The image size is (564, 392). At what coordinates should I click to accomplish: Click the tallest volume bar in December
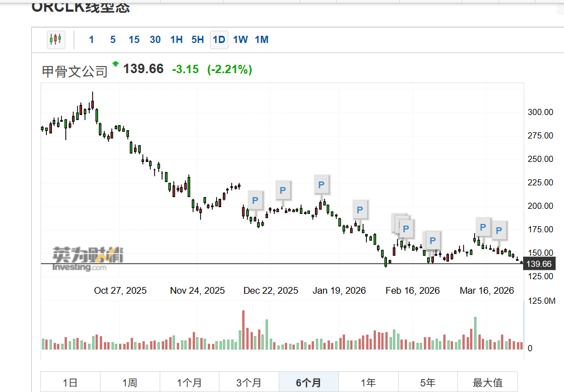(243, 330)
